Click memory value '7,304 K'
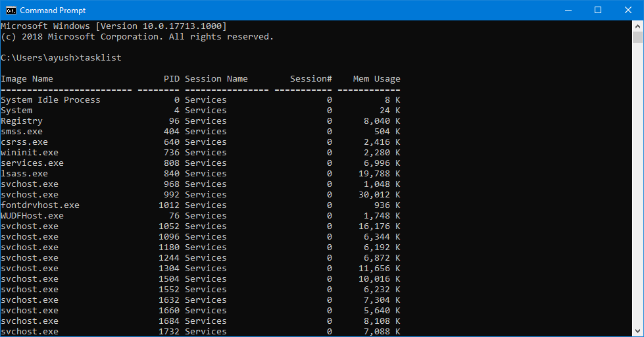The height and width of the screenshot is (337, 644). click(382, 300)
